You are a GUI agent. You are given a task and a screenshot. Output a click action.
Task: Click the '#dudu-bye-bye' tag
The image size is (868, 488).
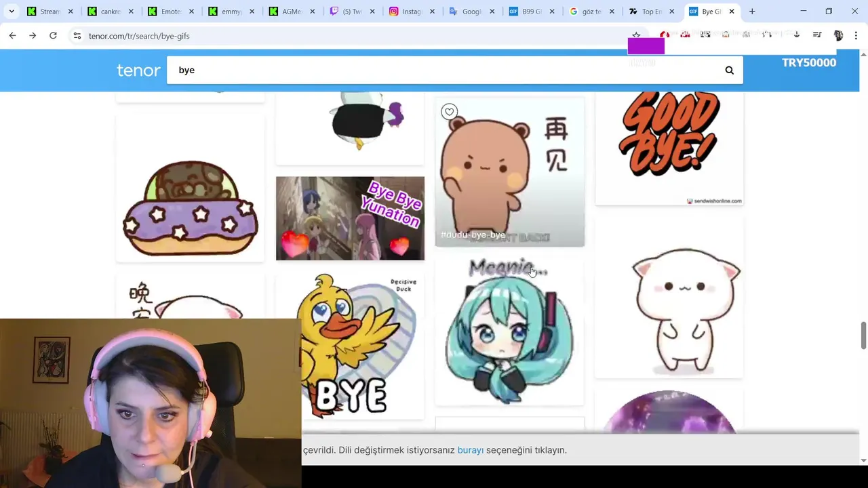(473, 235)
